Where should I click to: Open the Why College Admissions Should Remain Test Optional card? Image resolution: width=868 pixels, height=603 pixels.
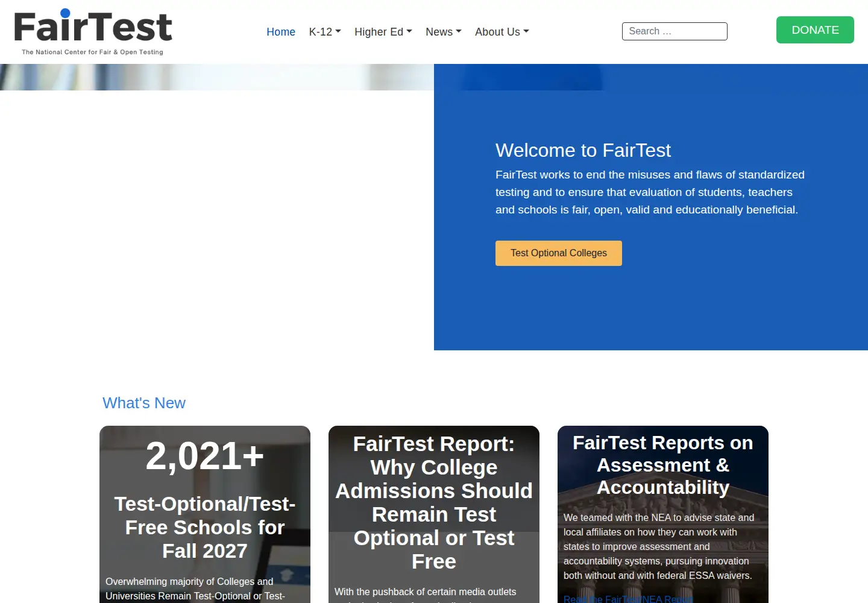click(x=434, y=514)
